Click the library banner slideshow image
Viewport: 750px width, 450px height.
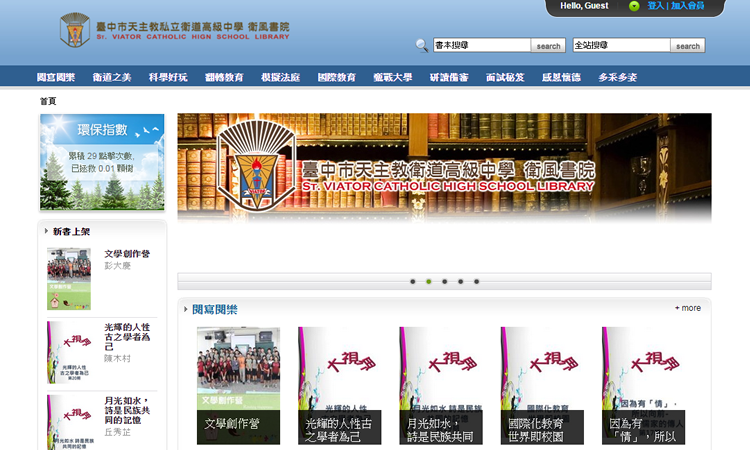click(x=444, y=167)
